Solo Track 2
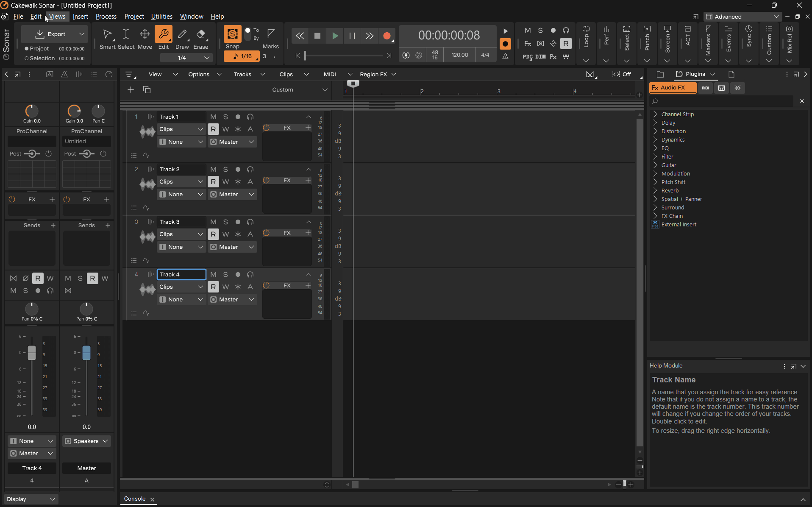This screenshot has width=812, height=507. [x=225, y=169]
